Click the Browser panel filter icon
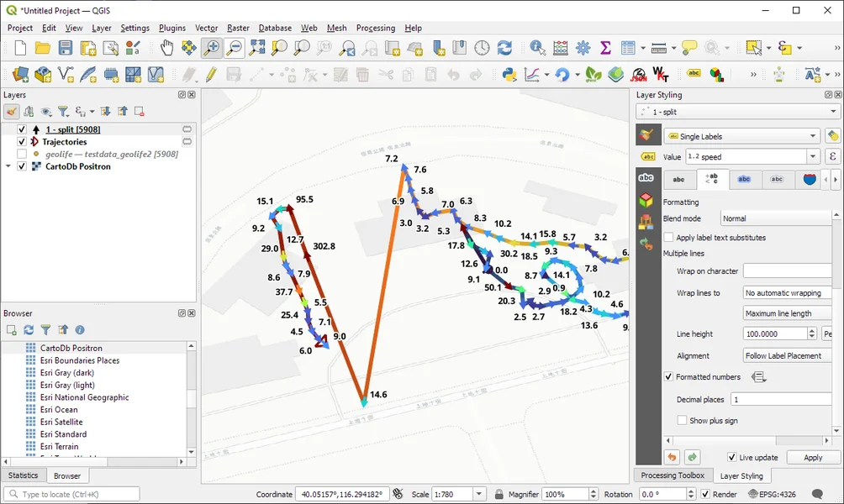Screen dimensions: 844x504 (45, 330)
